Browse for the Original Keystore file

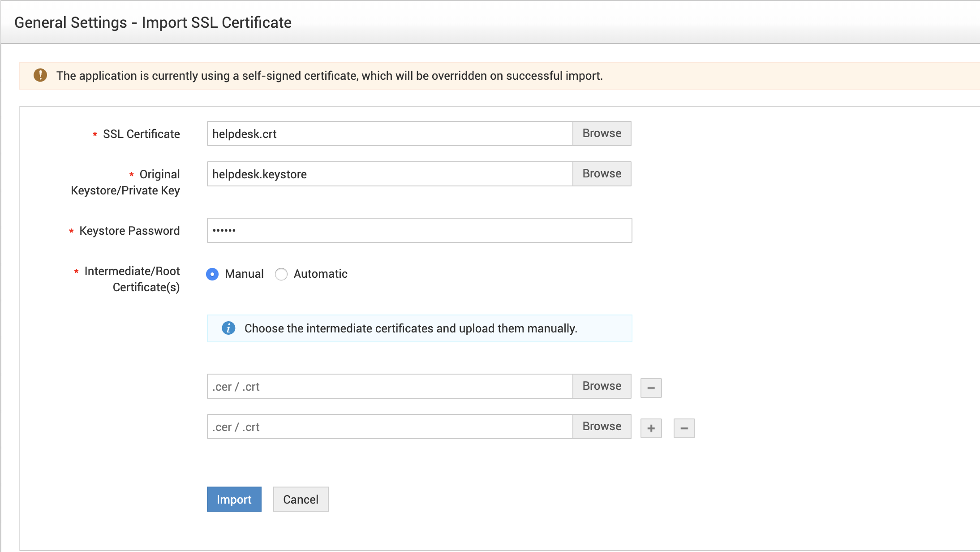click(x=602, y=174)
